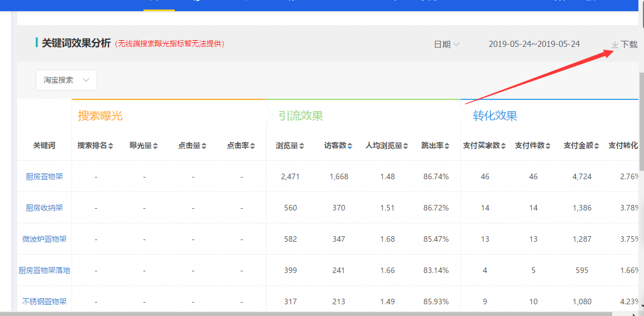Expand the 日期 date dropdown
The image size is (644, 316).
[x=447, y=44]
